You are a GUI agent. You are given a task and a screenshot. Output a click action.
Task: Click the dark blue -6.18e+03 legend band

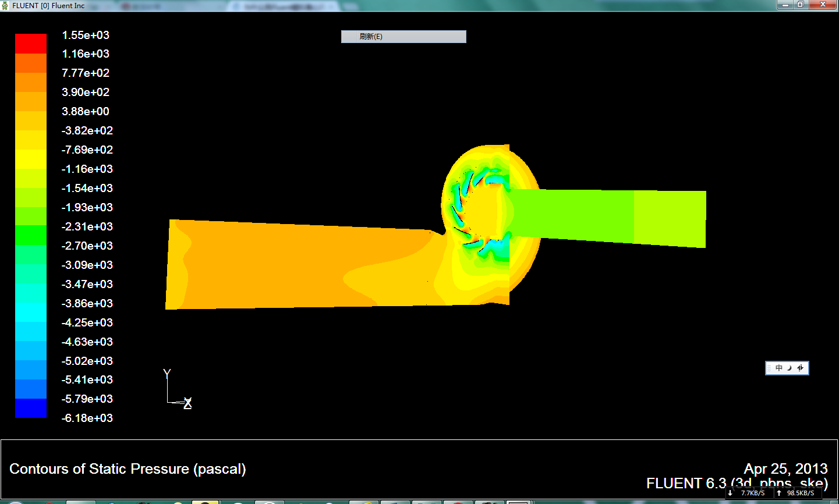click(30, 408)
